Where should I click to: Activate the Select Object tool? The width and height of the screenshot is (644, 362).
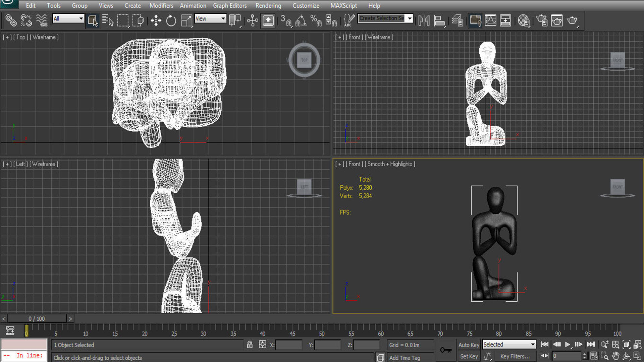[93, 20]
